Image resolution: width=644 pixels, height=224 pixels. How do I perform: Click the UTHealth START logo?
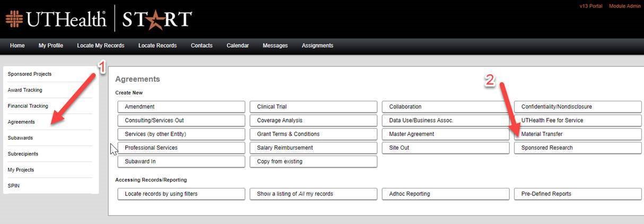click(99, 20)
